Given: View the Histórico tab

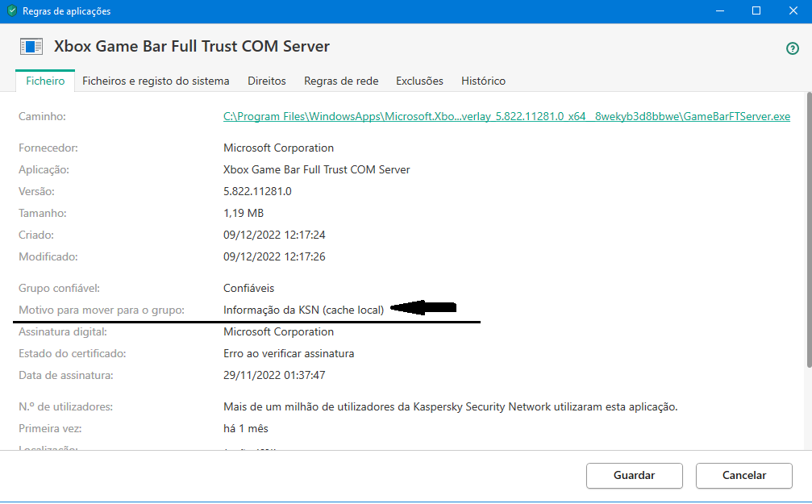Looking at the screenshot, I should click(483, 81).
